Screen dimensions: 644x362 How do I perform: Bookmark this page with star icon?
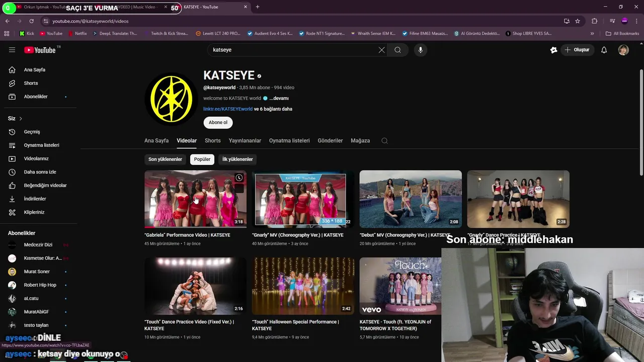578,21
